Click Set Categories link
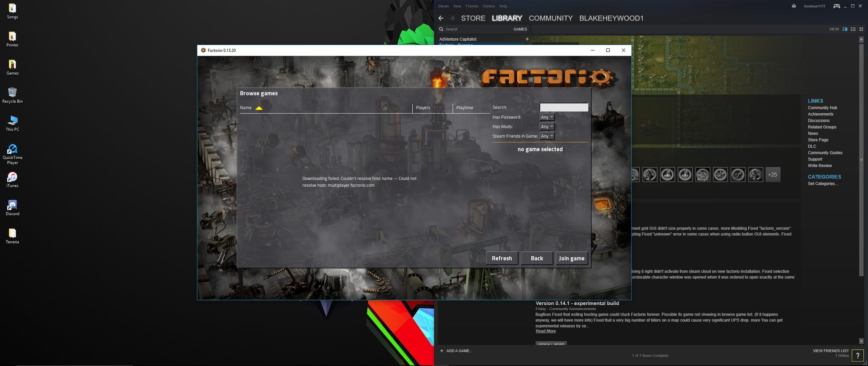This screenshot has width=868, height=366. [822, 184]
